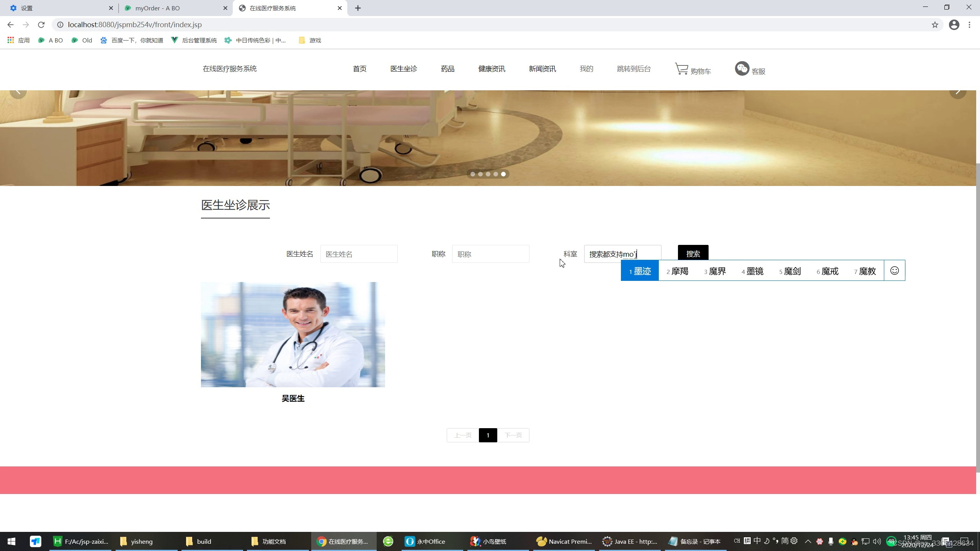Open 医生坐诊 navigation menu
The height and width of the screenshot is (551, 980).
(403, 69)
